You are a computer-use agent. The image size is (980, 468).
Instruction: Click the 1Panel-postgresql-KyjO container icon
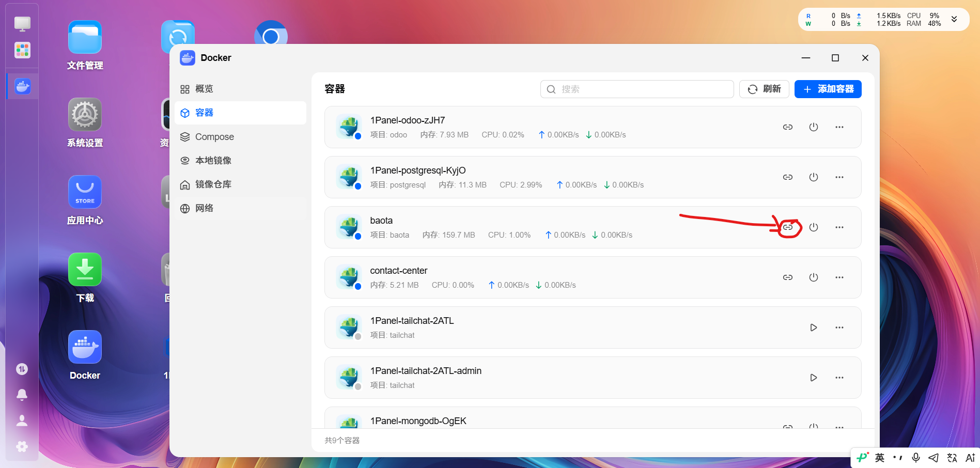tap(349, 177)
